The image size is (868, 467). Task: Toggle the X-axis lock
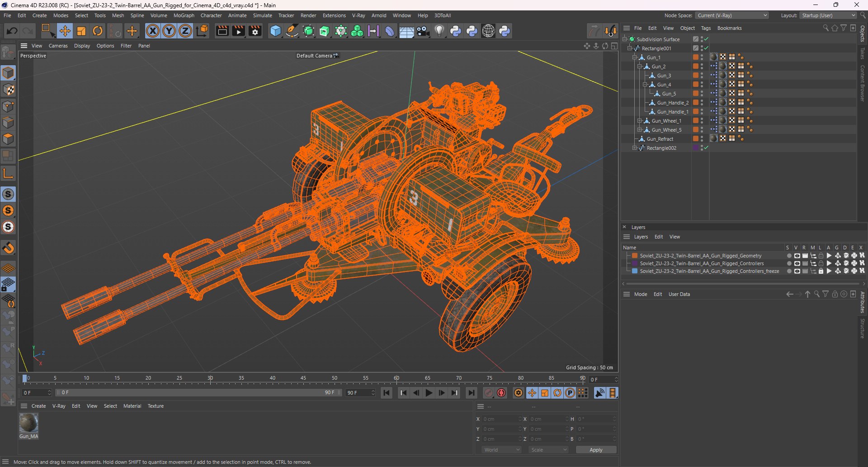coord(153,31)
